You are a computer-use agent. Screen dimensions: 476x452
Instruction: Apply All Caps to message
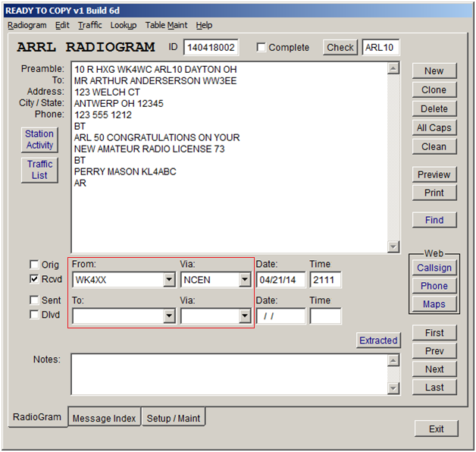point(434,127)
